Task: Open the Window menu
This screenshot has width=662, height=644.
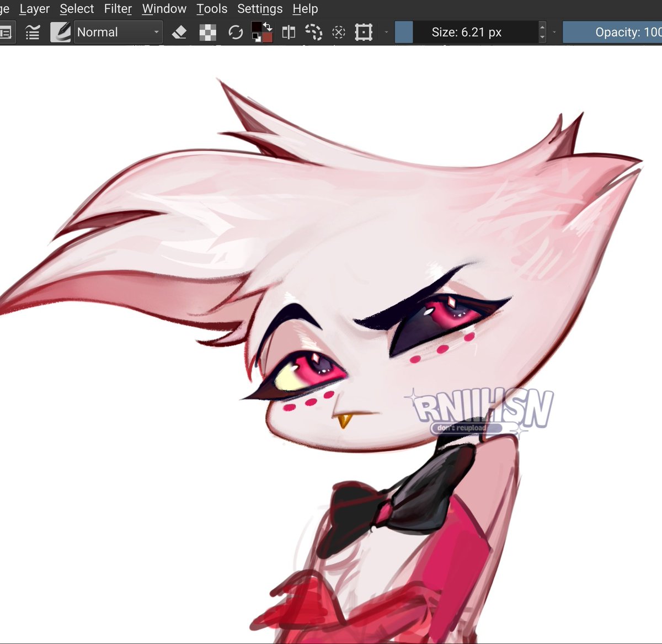Action: coord(164,9)
